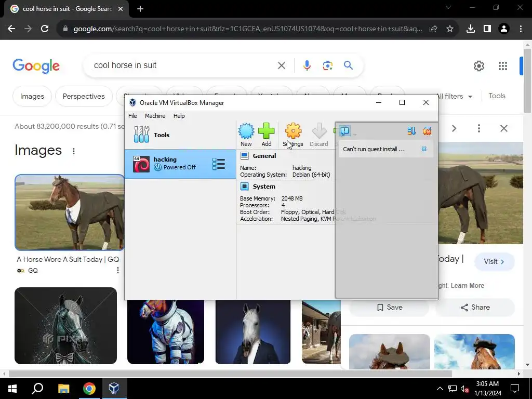Viewport: 532px width, 399px height.
Task: Open Windows taskbar search
Action: [37, 389]
